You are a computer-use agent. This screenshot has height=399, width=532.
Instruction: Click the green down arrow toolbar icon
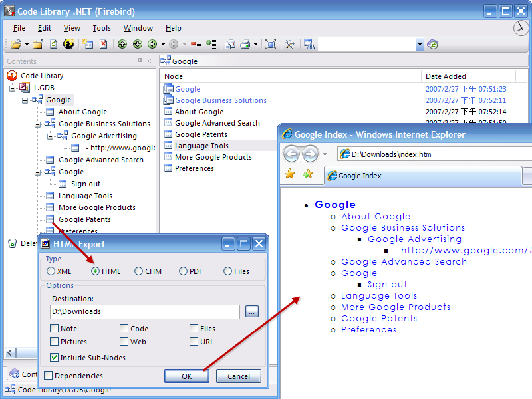[x=138, y=44]
